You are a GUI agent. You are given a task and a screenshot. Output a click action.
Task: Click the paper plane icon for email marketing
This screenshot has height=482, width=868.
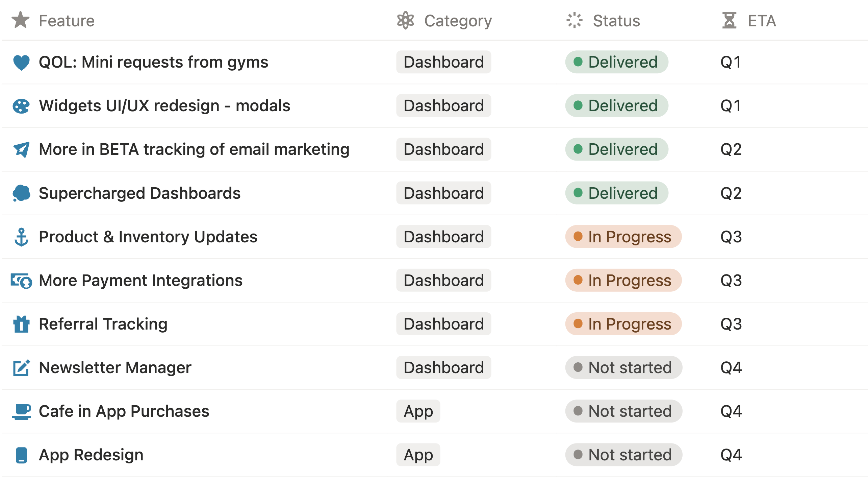tap(21, 150)
